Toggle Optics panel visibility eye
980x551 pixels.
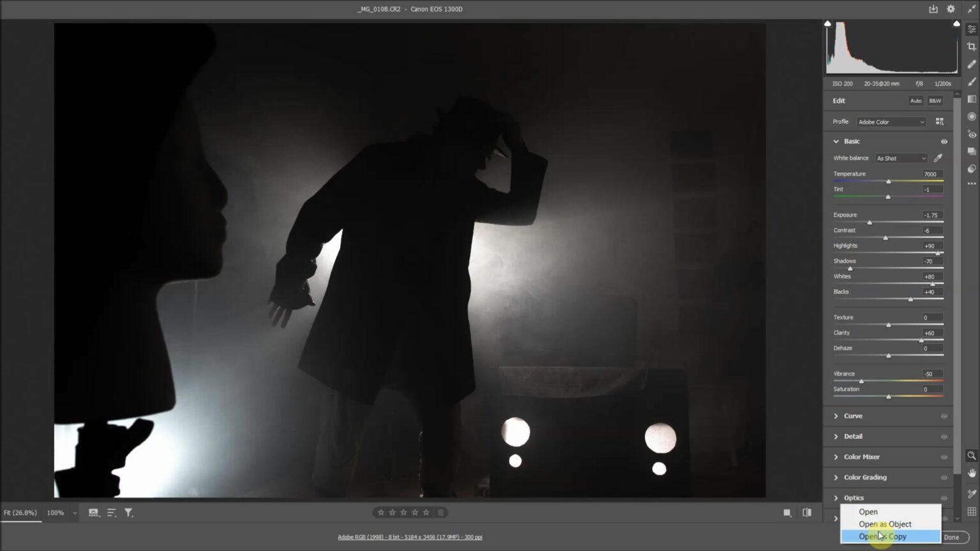pos(944,497)
